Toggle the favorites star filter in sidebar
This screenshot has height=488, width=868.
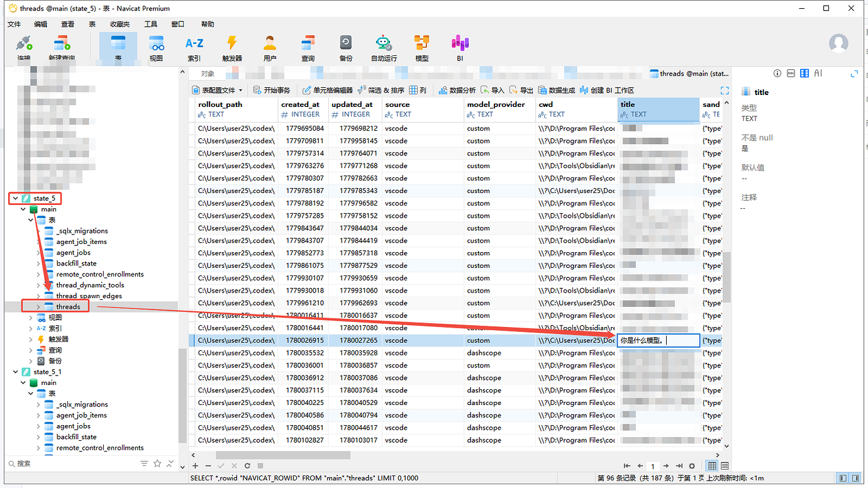point(157,464)
